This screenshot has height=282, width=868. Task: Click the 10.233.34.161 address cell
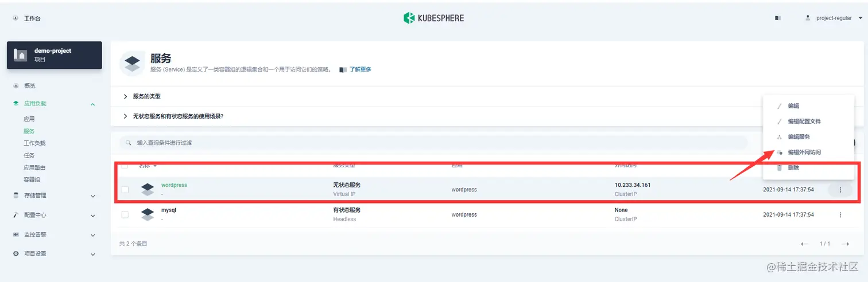(x=633, y=185)
